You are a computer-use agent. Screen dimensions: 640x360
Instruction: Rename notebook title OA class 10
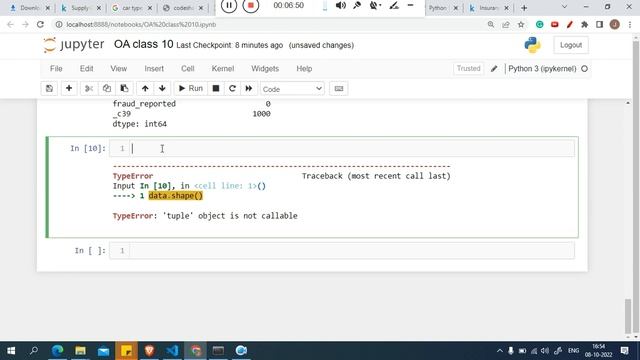(x=143, y=44)
